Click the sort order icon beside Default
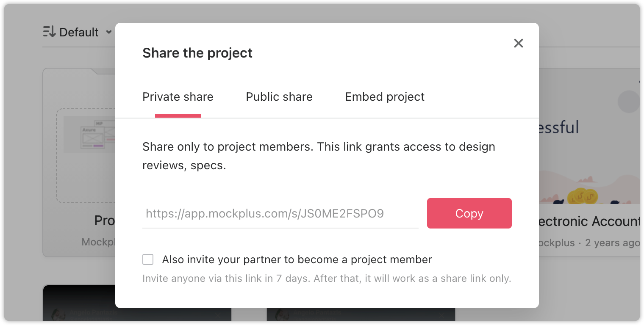The image size is (644, 325). [49, 32]
